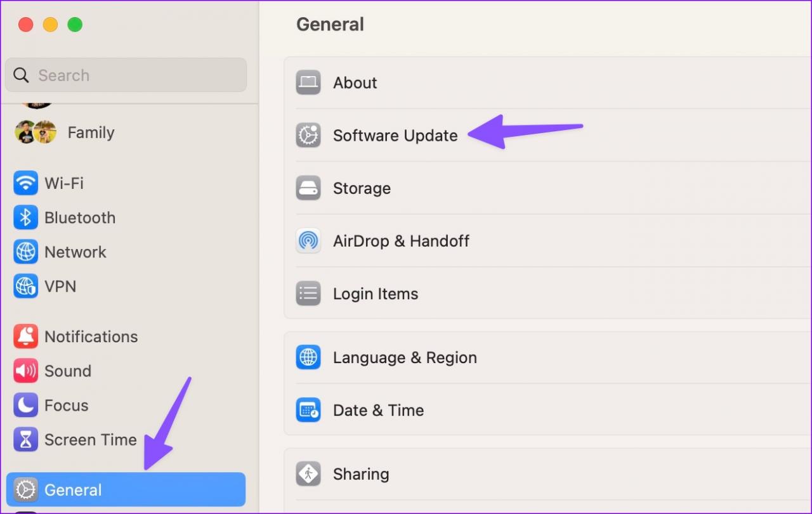
Task: Click the Wi-Fi icon in sidebar
Action: coord(25,184)
